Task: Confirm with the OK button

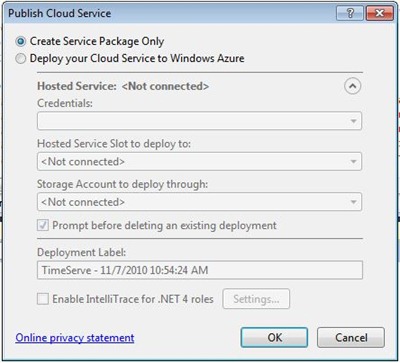Action: coord(274,337)
